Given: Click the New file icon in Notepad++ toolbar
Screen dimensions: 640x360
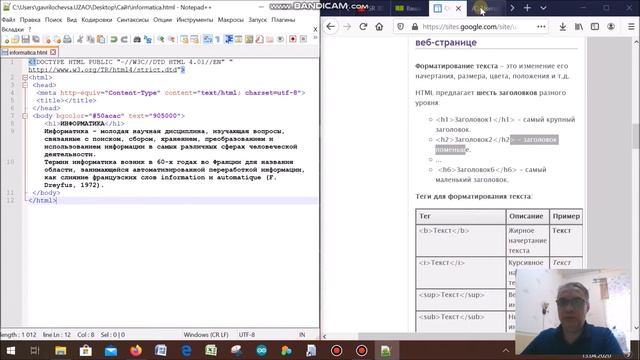Looking at the screenshot, I should 6,39.
